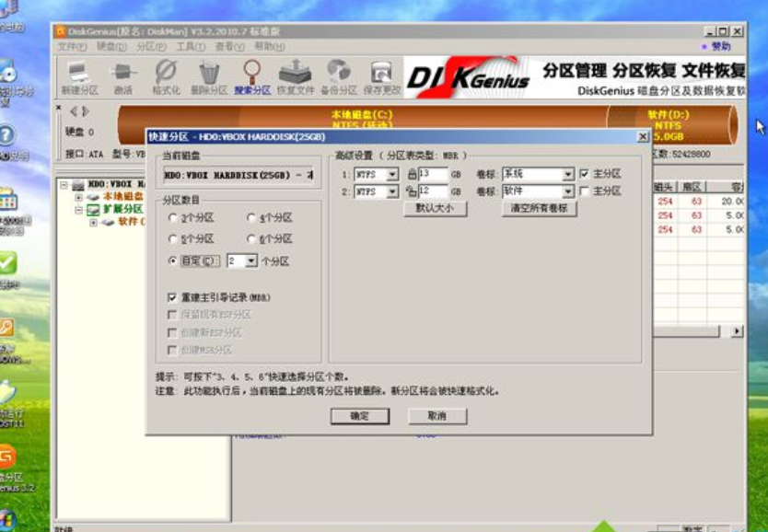
Task: Open the 查看(V) menu
Action: click(229, 47)
